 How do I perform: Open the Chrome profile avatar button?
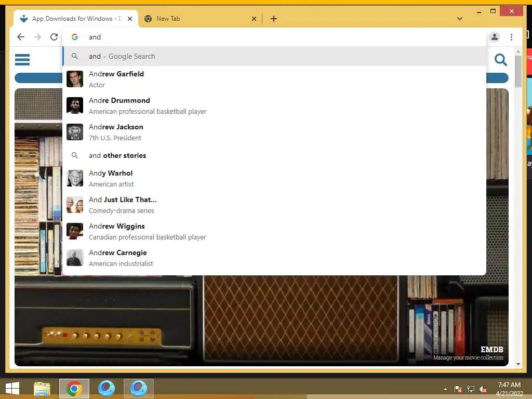click(x=495, y=37)
